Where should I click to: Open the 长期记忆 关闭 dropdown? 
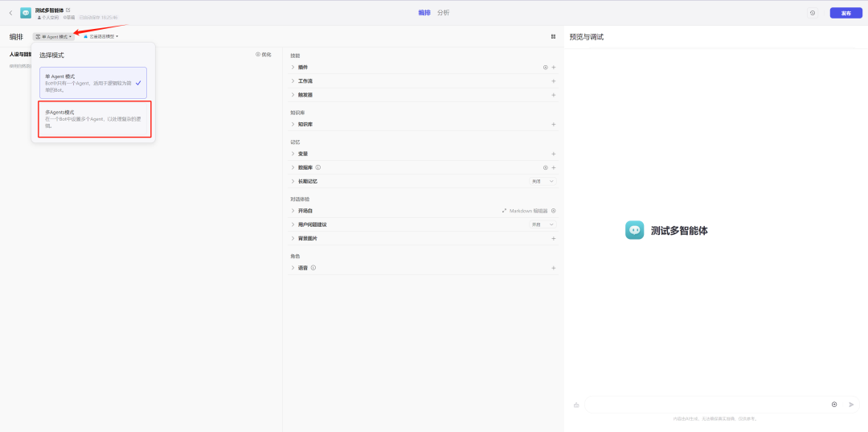point(542,181)
